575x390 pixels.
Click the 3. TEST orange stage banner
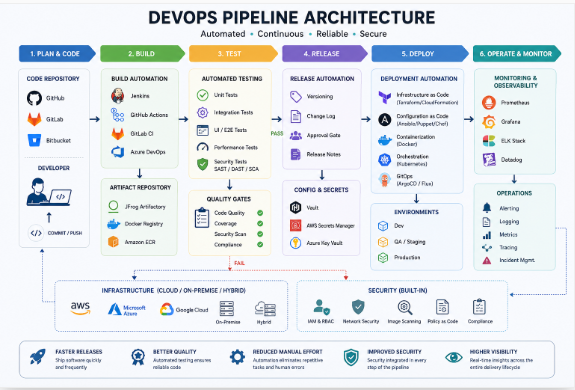233,54
